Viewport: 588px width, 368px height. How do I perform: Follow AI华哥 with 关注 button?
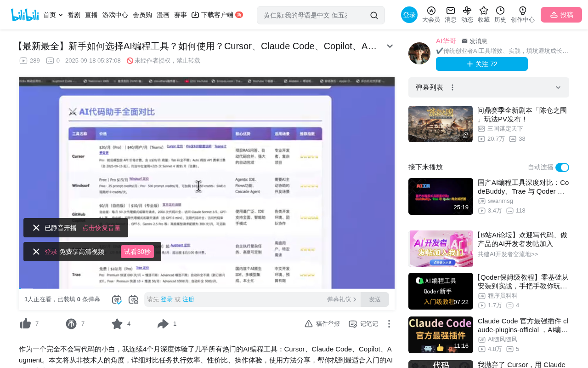482,64
